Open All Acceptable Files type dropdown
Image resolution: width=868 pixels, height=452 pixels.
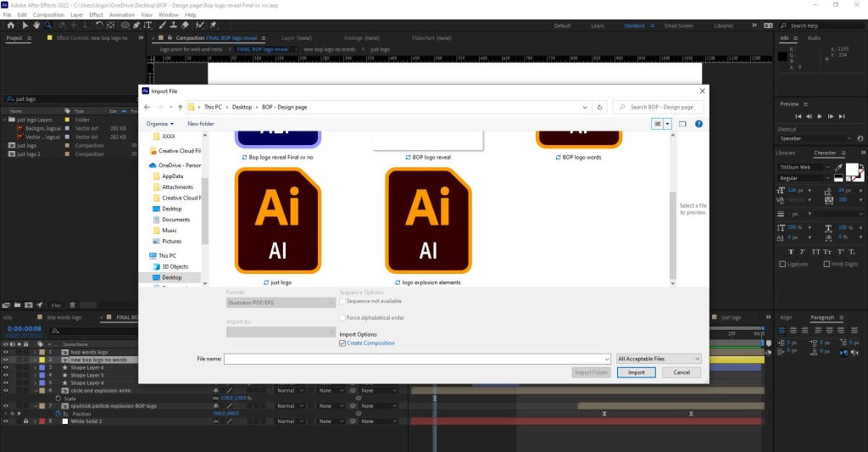click(659, 359)
